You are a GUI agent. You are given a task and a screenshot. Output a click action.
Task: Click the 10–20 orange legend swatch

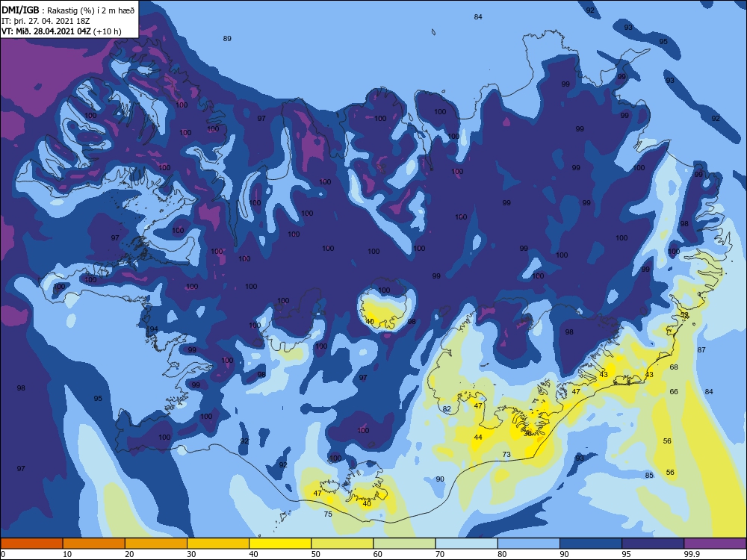94,544
